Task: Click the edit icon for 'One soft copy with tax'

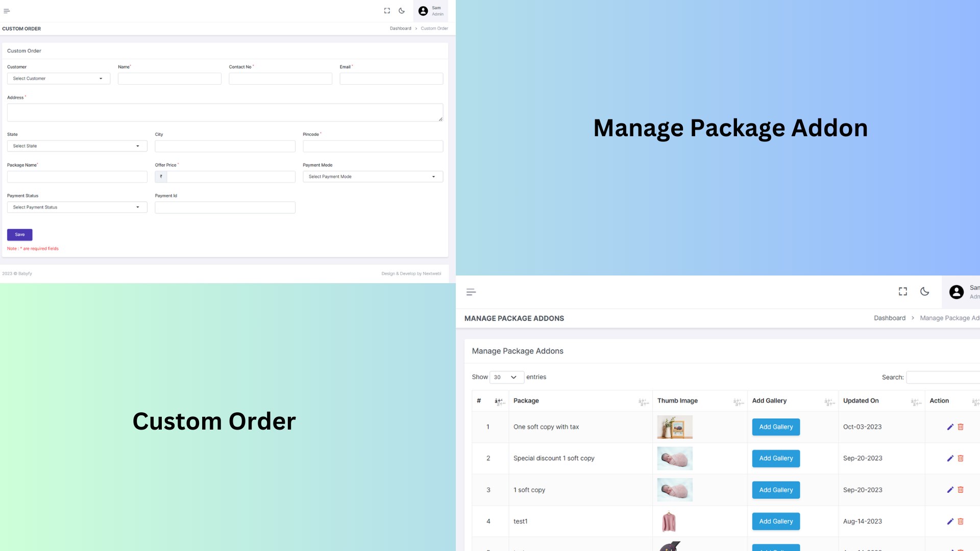Action: 950,427
